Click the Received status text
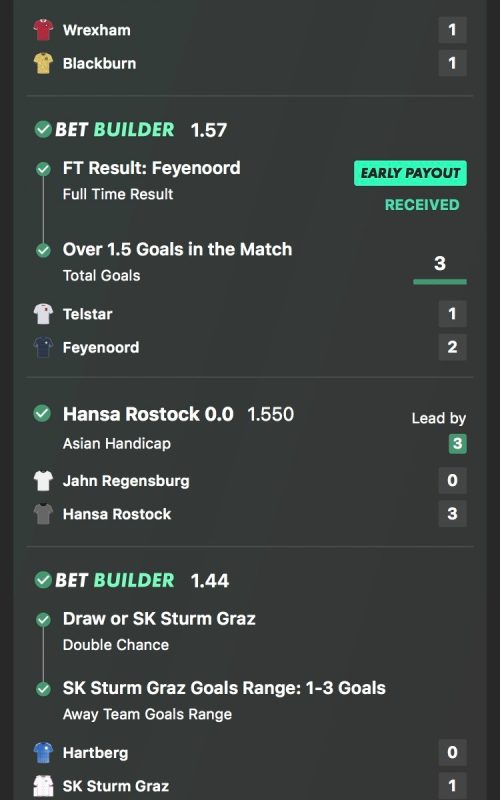This screenshot has height=800, width=500. tap(422, 205)
